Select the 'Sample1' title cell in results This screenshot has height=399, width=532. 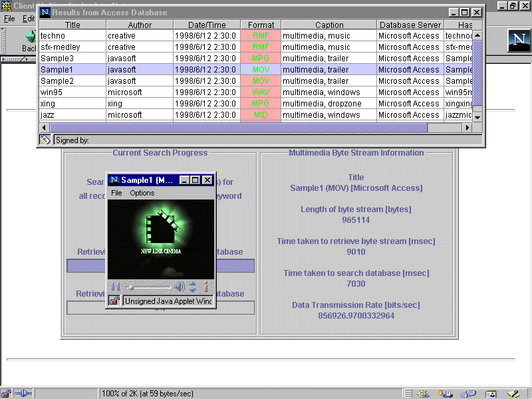click(x=72, y=70)
